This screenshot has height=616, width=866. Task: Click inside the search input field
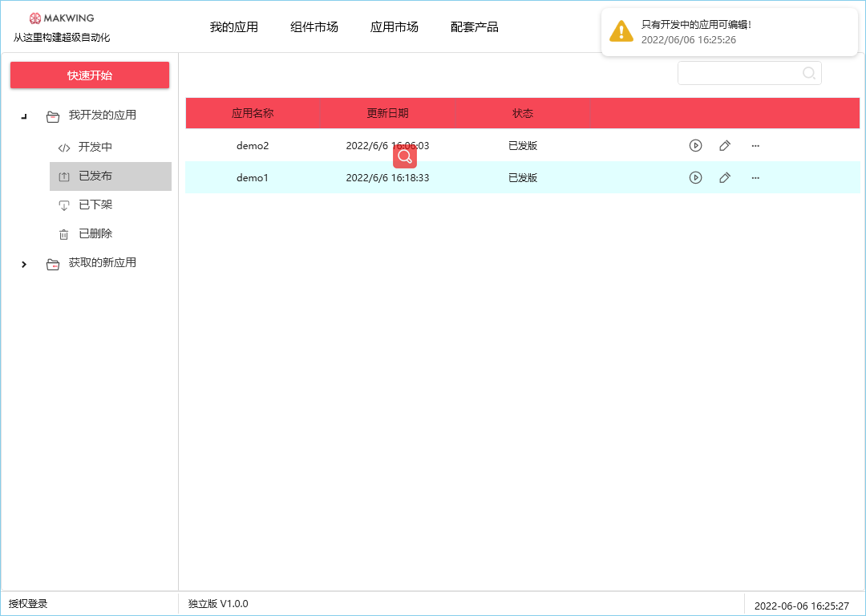point(742,72)
